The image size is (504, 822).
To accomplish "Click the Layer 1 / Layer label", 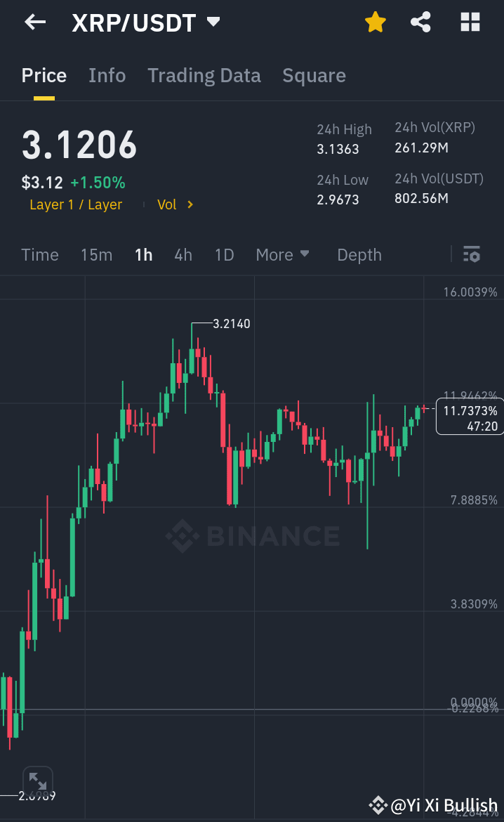I will pyautogui.click(x=76, y=204).
